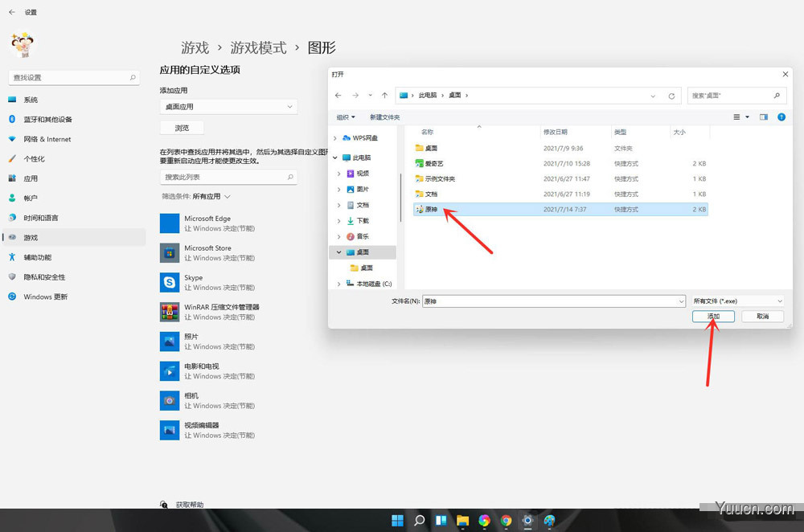Viewport: 804px width, 532px height.
Task: Open 隐私和安全性 settings category
Action: (44, 277)
